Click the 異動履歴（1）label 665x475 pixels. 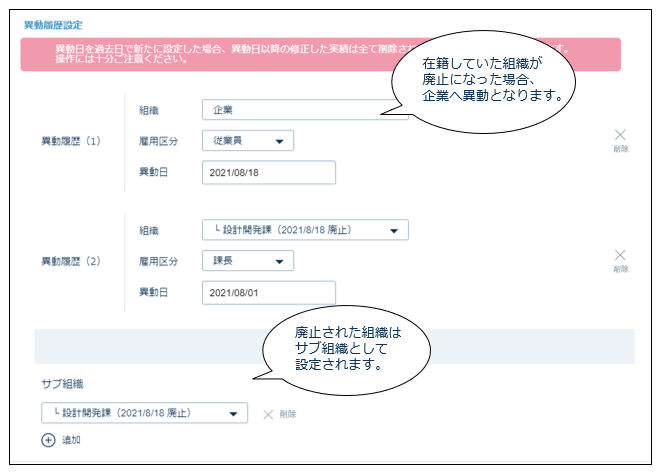[71, 141]
